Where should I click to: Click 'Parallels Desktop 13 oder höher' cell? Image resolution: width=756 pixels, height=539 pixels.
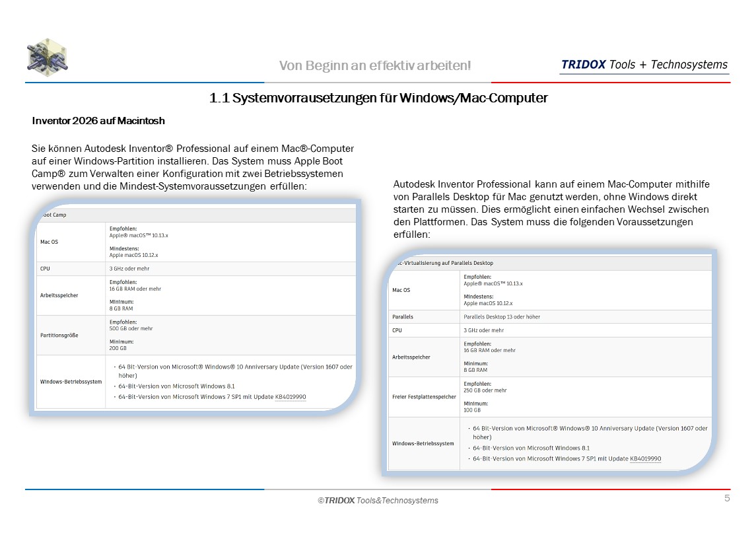[502, 316]
